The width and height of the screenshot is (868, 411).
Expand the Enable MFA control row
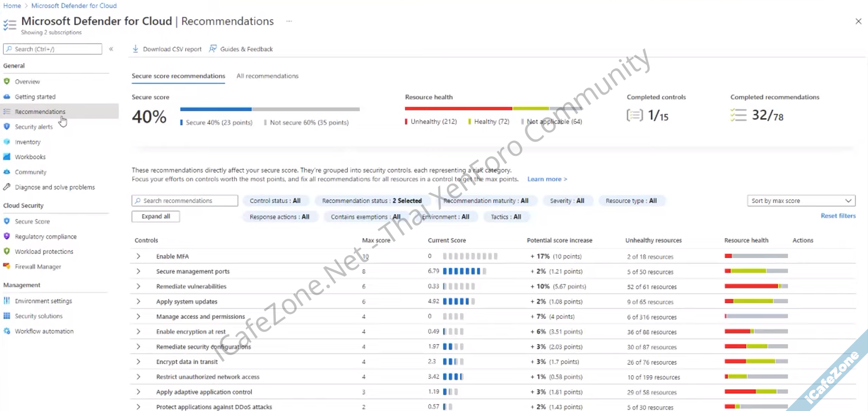(x=138, y=257)
